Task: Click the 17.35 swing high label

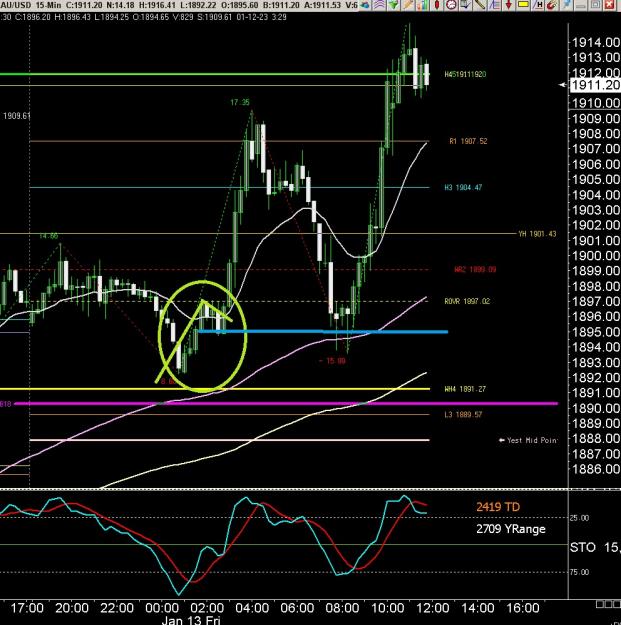Action: tap(240, 102)
